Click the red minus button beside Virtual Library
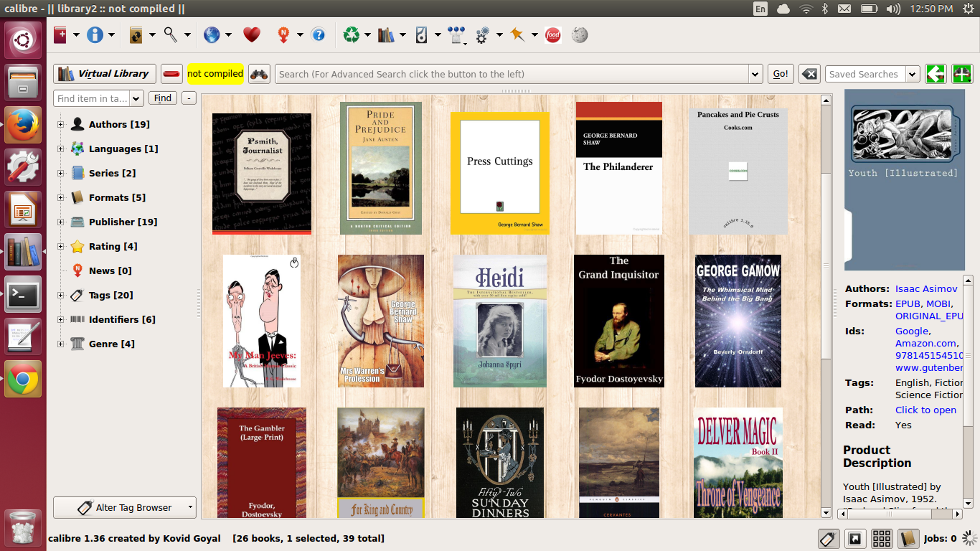This screenshot has width=980, height=551. [x=171, y=74]
